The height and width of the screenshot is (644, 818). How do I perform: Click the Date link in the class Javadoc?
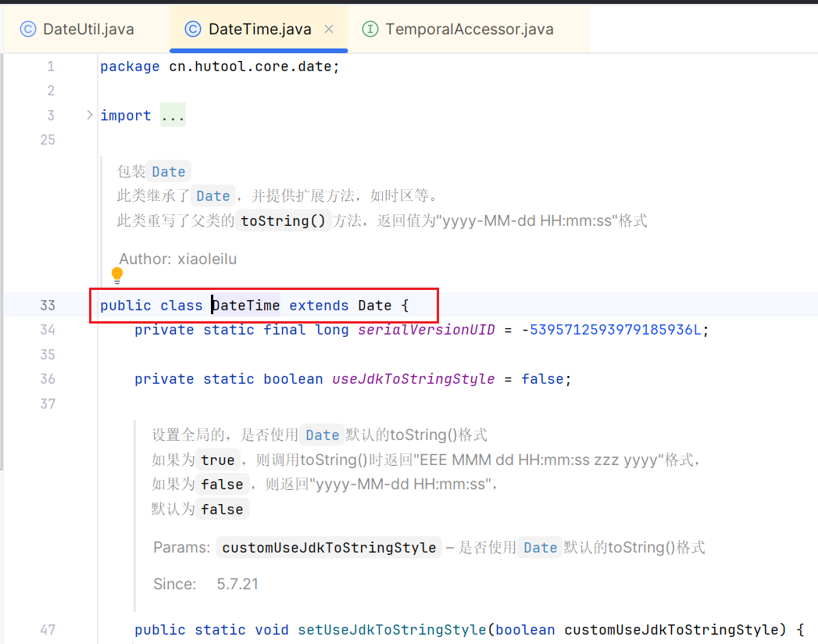click(168, 171)
